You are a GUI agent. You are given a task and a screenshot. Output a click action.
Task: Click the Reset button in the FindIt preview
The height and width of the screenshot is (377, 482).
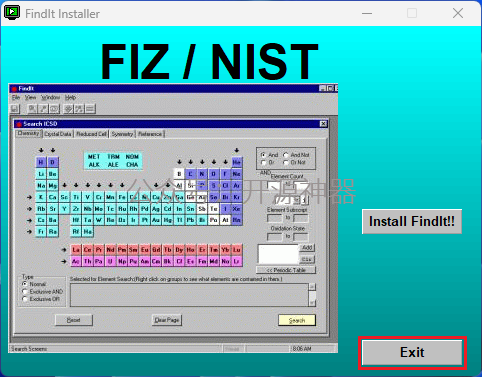point(74,320)
